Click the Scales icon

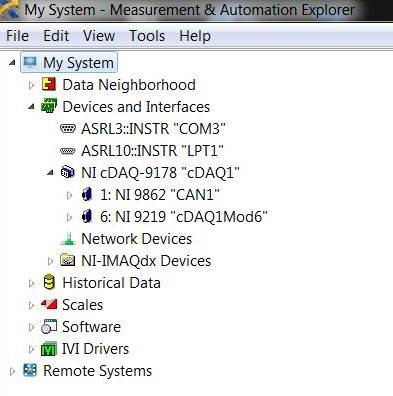[49, 304]
